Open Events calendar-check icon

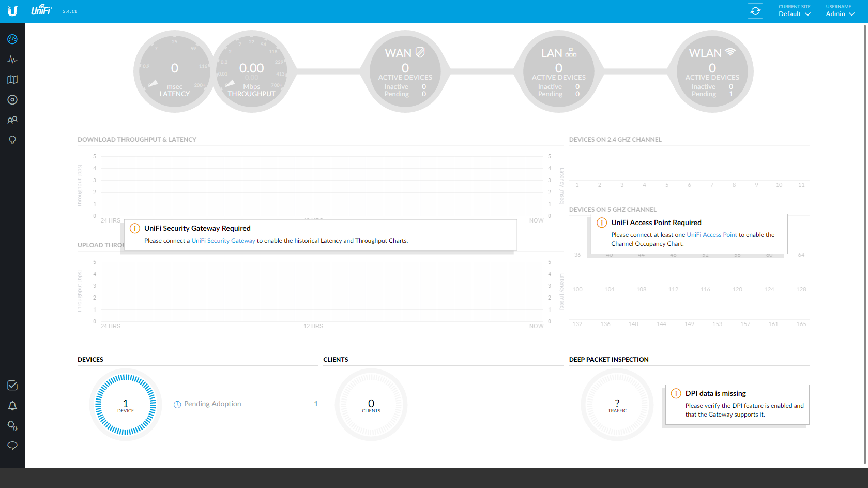tap(12, 386)
